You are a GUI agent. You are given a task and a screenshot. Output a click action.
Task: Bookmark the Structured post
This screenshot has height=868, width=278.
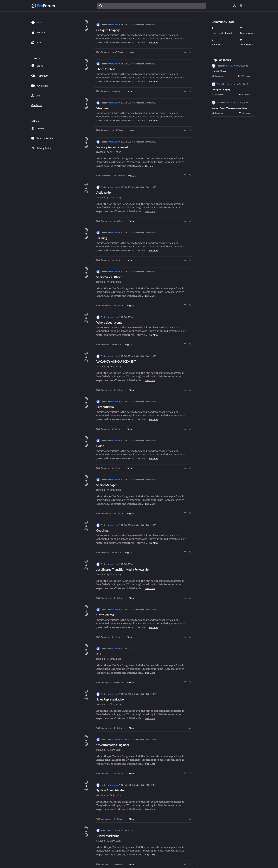click(189, 130)
